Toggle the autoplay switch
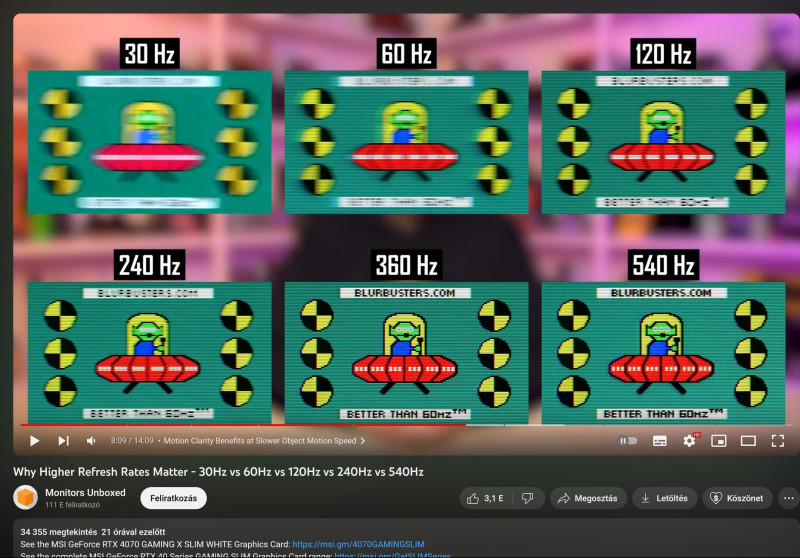 point(628,441)
